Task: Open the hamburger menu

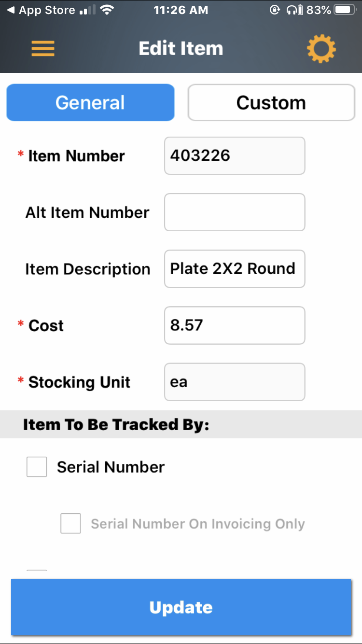Action: 43,48
